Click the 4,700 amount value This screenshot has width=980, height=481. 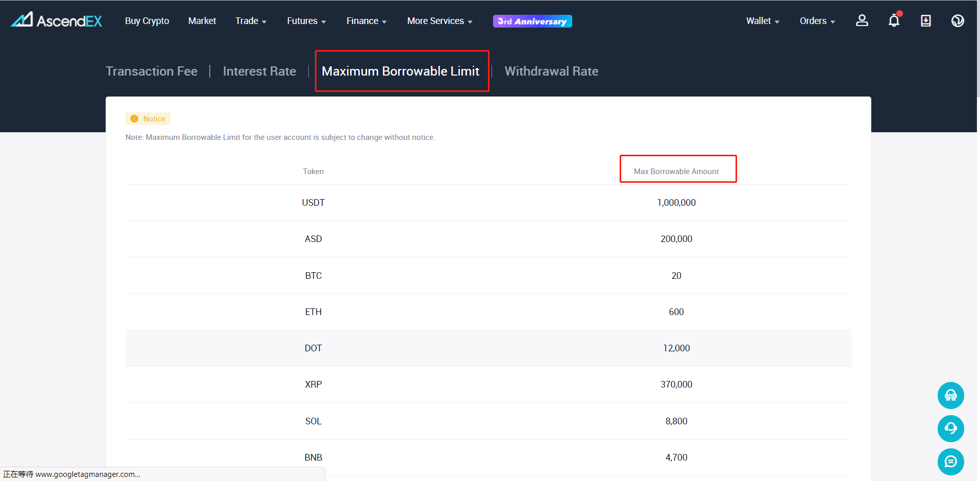click(676, 458)
